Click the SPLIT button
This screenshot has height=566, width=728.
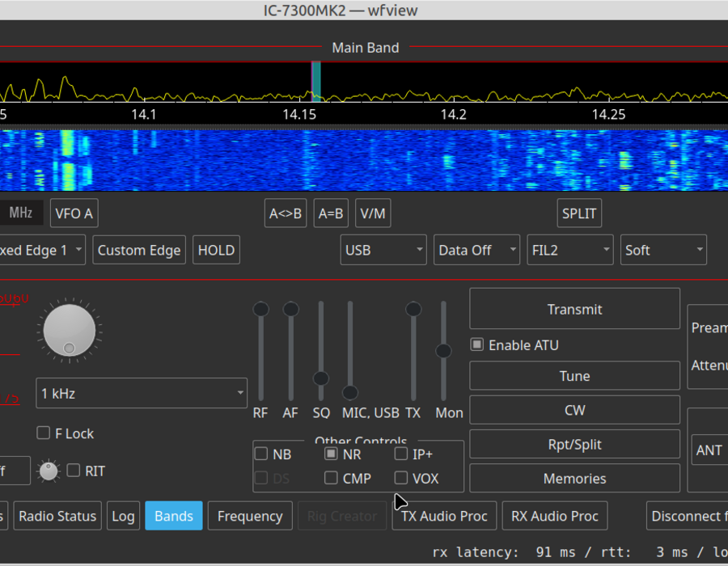(x=579, y=213)
